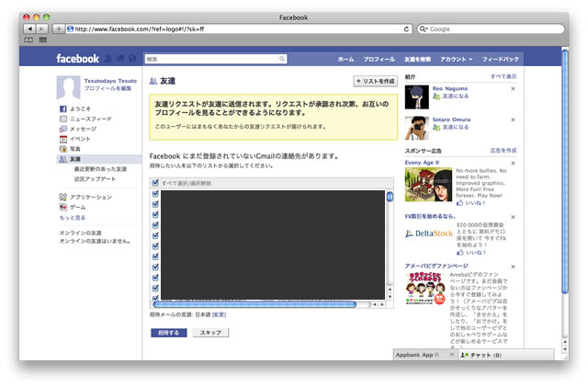Click the スキップ button
The image size is (588, 387).
[x=210, y=333]
